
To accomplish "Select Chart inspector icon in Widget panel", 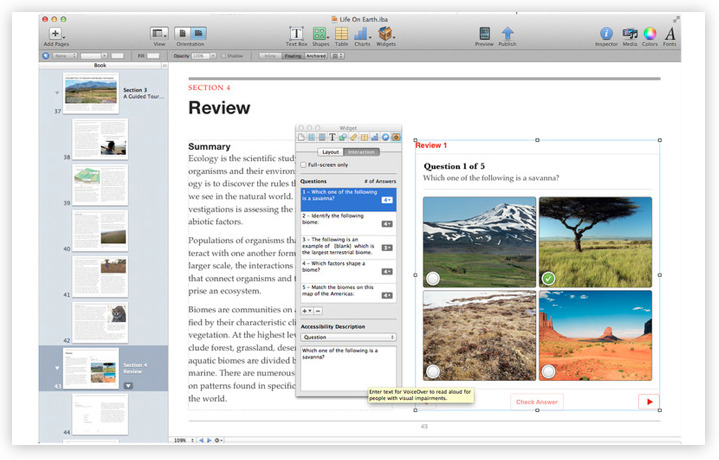I will [375, 137].
